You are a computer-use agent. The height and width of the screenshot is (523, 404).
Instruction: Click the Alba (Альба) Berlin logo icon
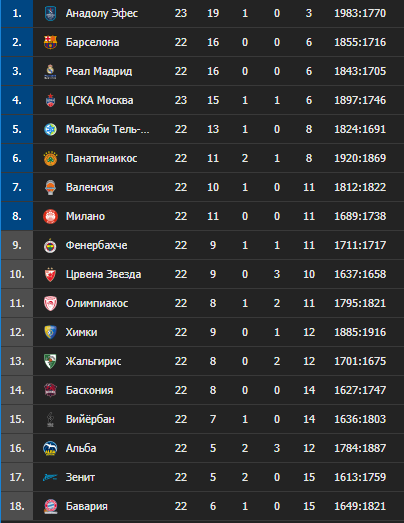pyautogui.click(x=50, y=448)
